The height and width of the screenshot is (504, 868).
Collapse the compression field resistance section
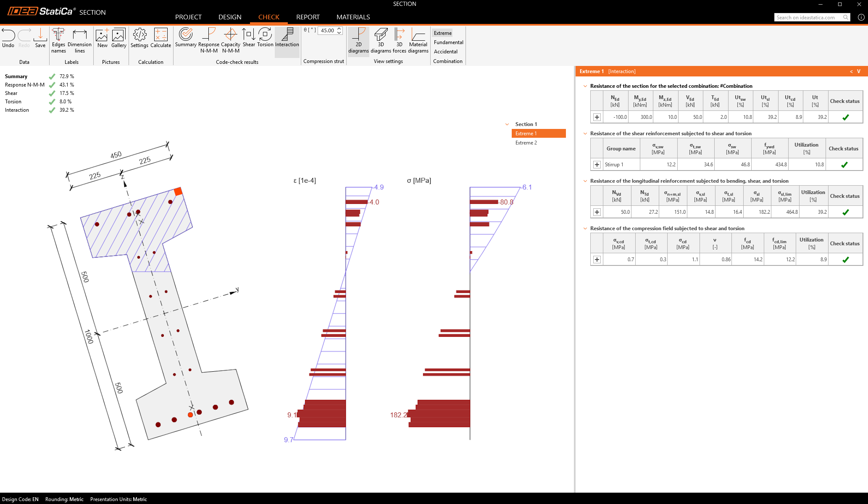tap(585, 228)
